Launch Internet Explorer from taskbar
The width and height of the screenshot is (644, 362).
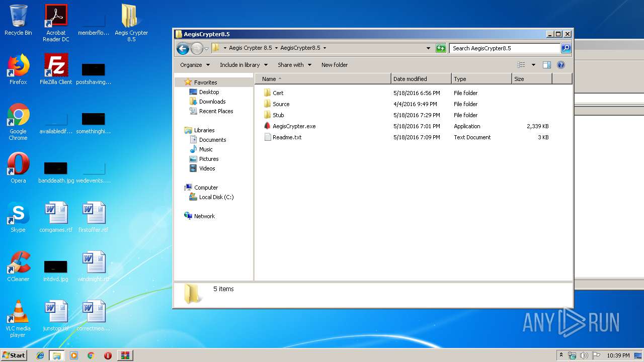[40, 355]
